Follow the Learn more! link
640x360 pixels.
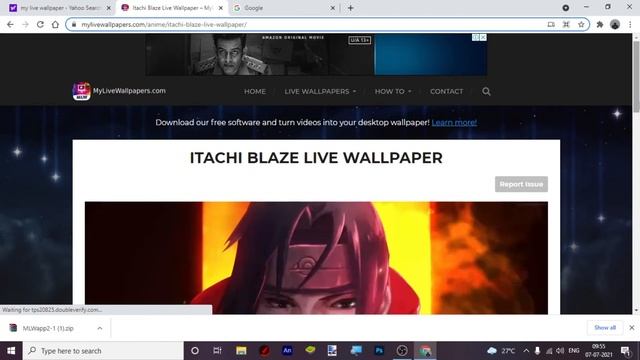pyautogui.click(x=454, y=122)
